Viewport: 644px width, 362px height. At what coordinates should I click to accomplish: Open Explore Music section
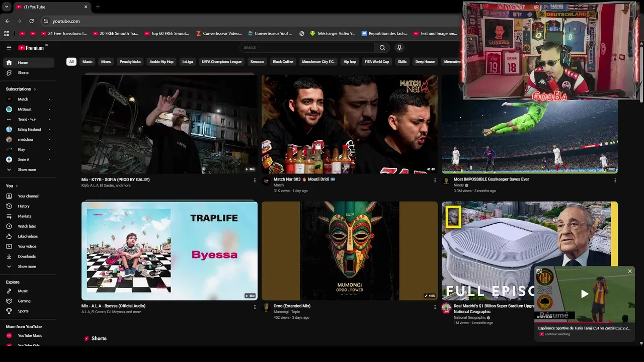[29, 291]
